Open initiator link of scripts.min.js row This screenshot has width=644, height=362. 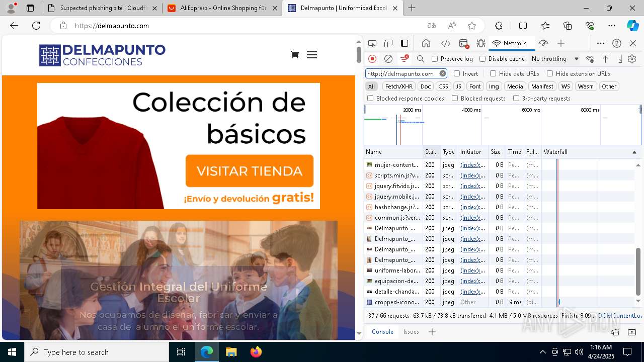point(472,175)
